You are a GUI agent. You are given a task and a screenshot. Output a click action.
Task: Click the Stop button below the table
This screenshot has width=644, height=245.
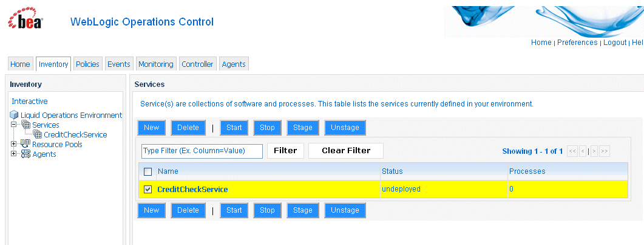coord(268,210)
